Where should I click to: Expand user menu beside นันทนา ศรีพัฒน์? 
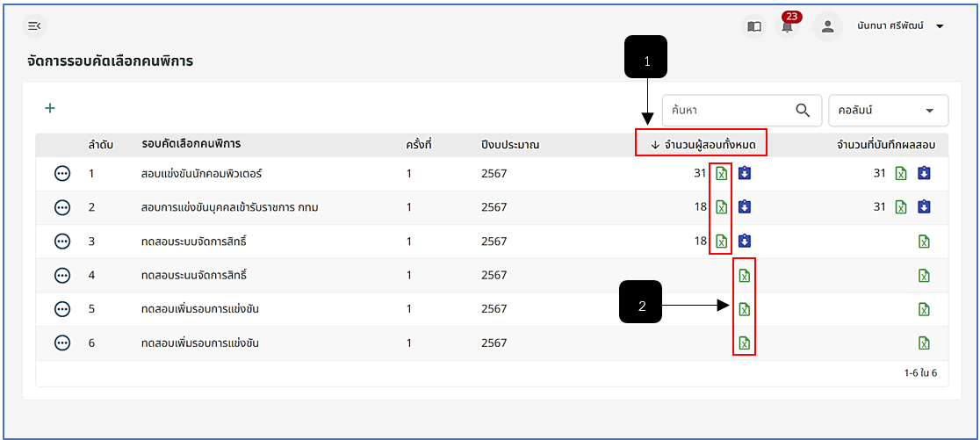[x=940, y=26]
